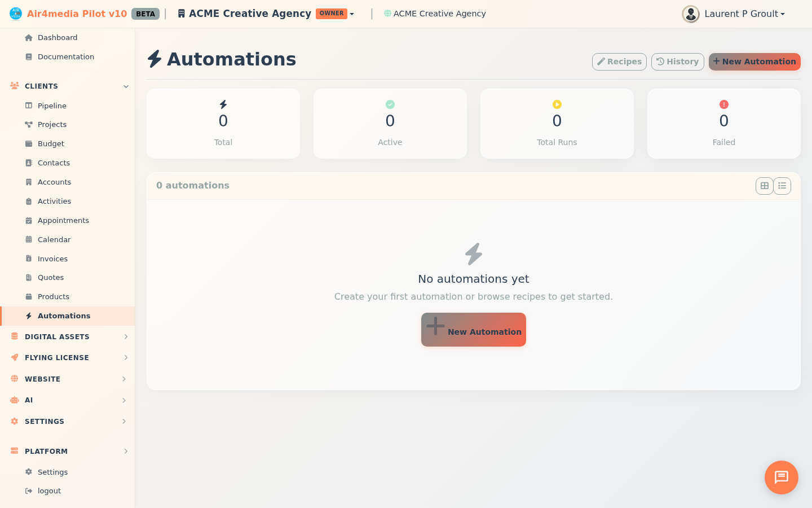Open the Documentation page
Viewport: 812px width, 508px height.
65,56
